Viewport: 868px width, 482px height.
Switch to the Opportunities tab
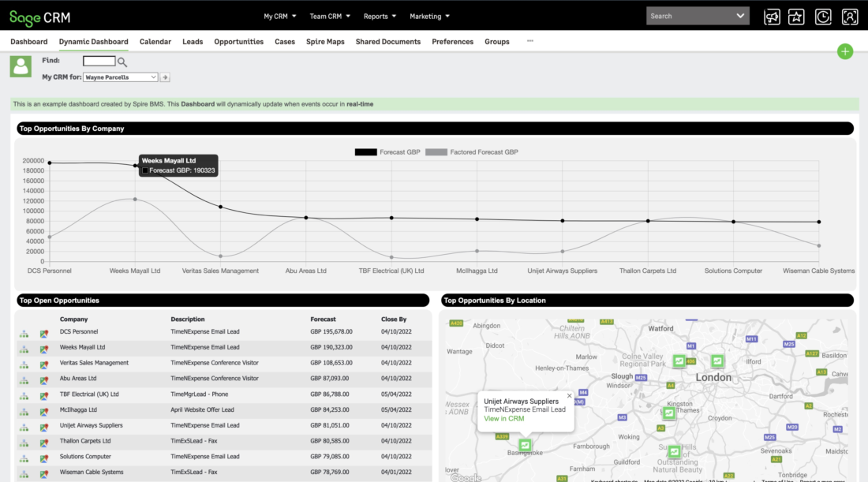coord(238,42)
